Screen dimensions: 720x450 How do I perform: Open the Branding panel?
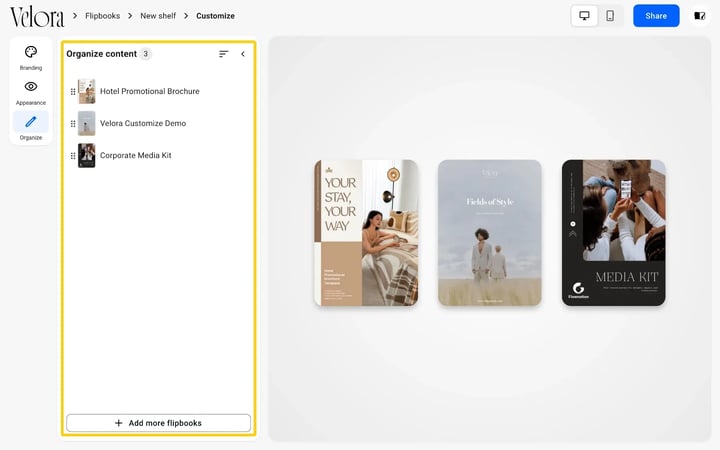pos(31,58)
